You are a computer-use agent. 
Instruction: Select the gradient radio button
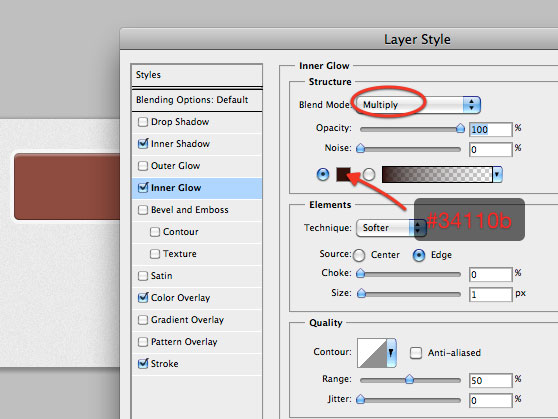(x=369, y=174)
